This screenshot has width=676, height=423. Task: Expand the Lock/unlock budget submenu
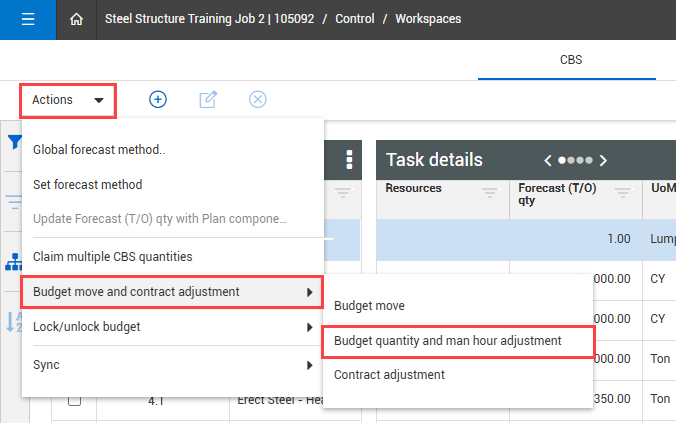(171, 327)
